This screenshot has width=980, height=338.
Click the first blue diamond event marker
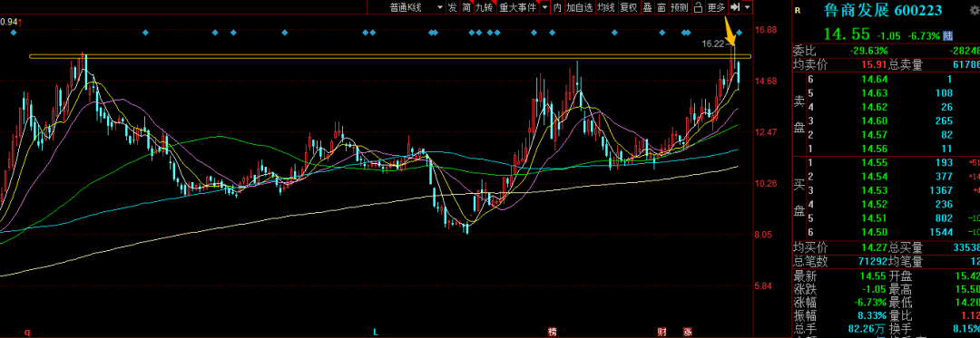click(13, 33)
